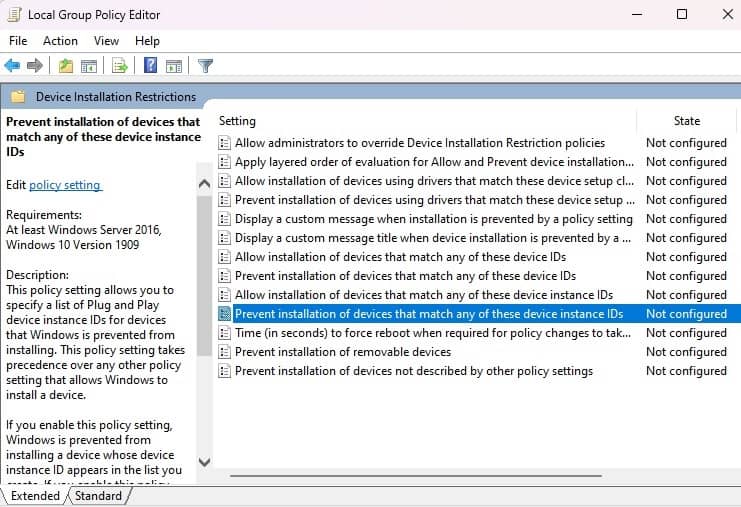Screen dimensions: 741x507
Task: Select Prevent installation of devices using drivers setting
Action: [435, 200]
